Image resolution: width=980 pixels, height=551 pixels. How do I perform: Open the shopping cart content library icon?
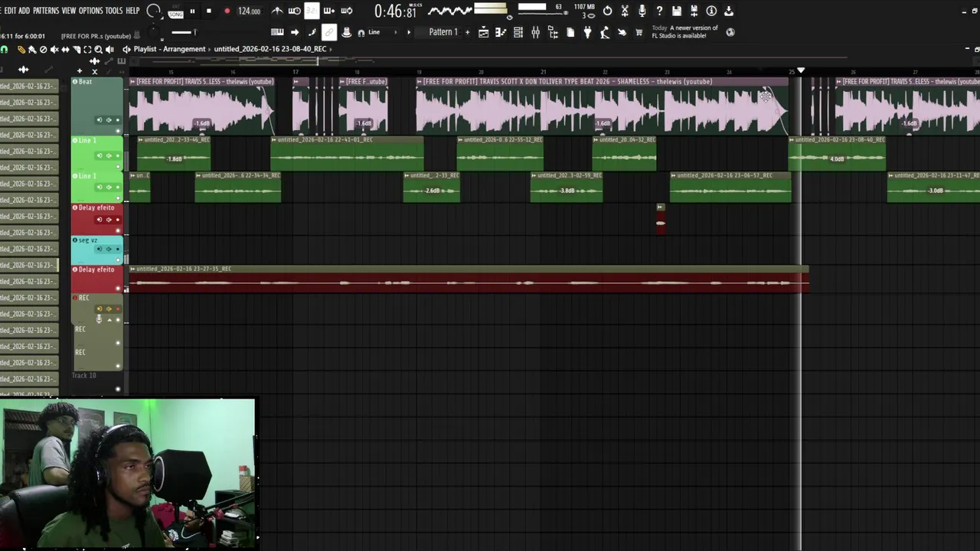click(x=639, y=32)
